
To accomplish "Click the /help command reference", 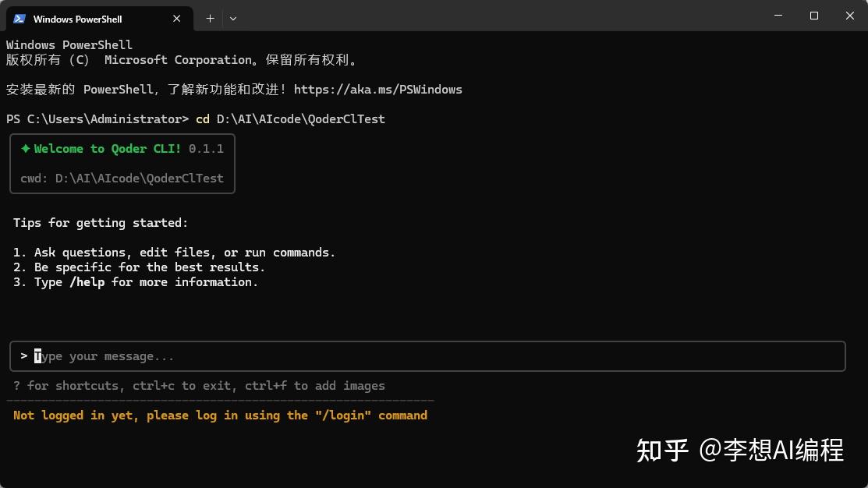I will point(87,281).
